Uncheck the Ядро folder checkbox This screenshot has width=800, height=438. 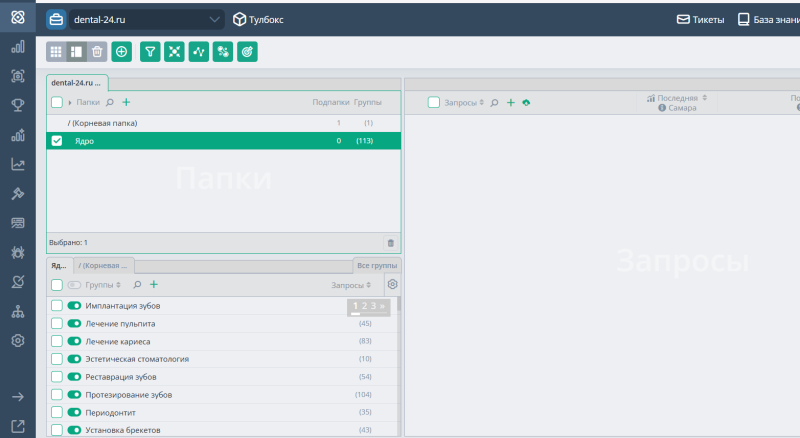point(57,141)
